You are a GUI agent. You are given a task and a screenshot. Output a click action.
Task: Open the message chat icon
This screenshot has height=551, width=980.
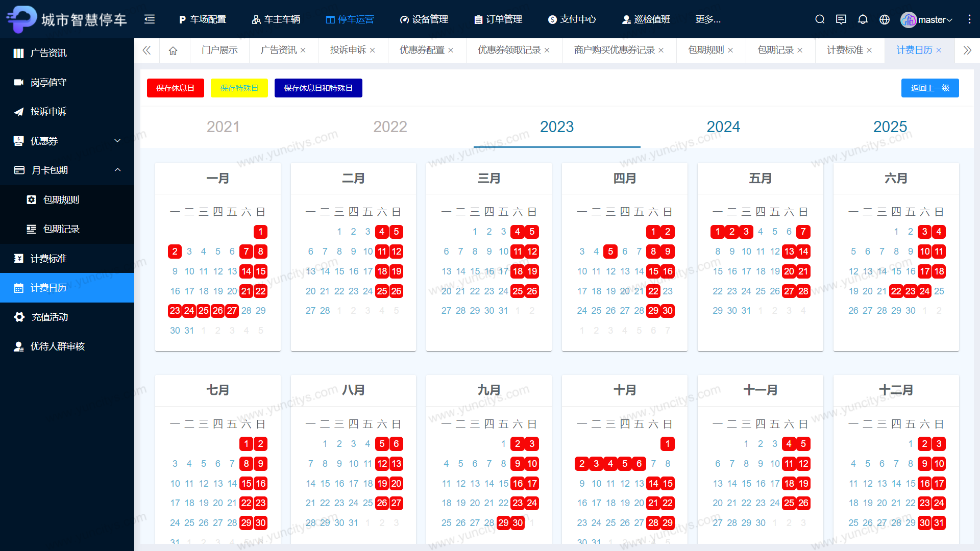[x=841, y=19]
